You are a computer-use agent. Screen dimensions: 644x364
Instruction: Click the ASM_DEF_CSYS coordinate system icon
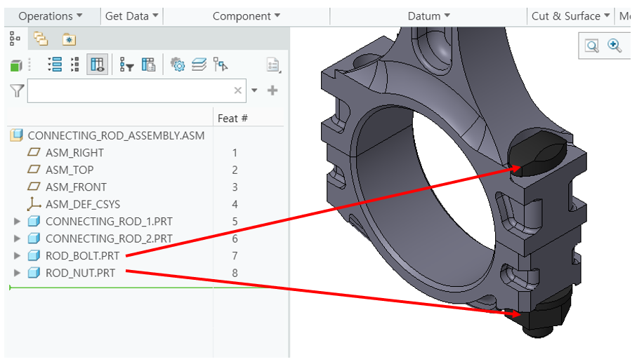click(x=34, y=204)
